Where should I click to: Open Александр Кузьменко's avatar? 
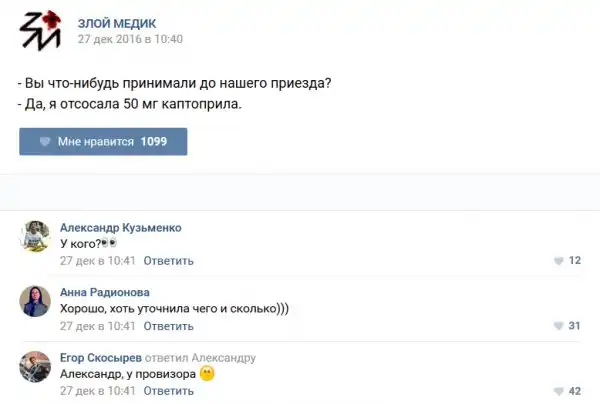point(36,236)
